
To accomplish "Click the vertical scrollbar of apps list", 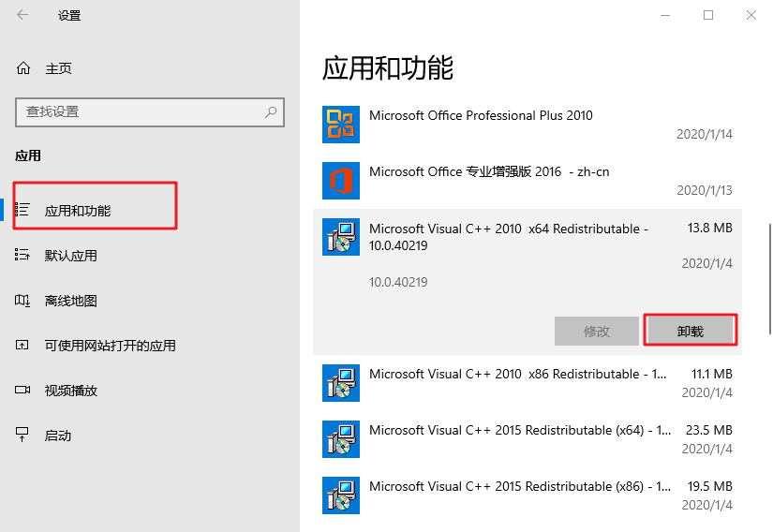I will pyautogui.click(x=769, y=278).
